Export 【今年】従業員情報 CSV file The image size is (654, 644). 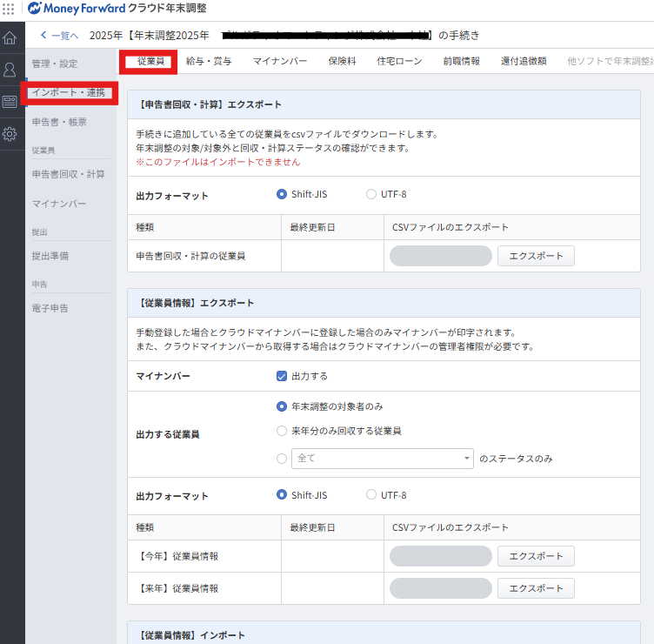[x=536, y=556]
